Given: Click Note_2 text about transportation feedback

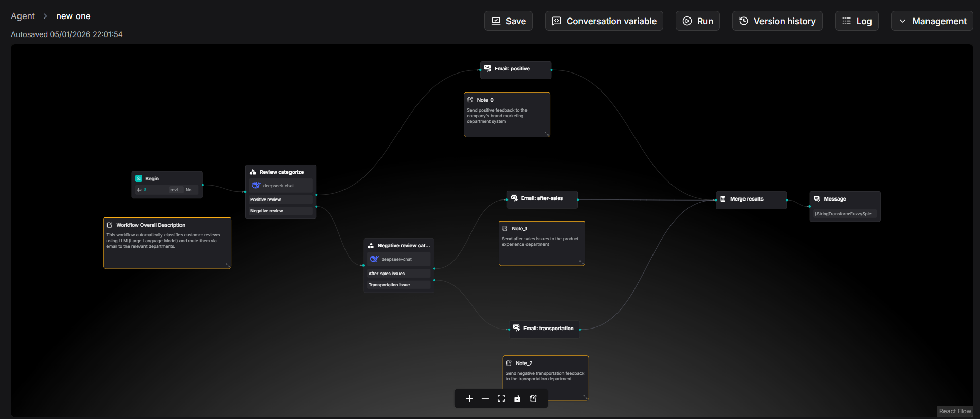Looking at the screenshot, I should tap(545, 376).
